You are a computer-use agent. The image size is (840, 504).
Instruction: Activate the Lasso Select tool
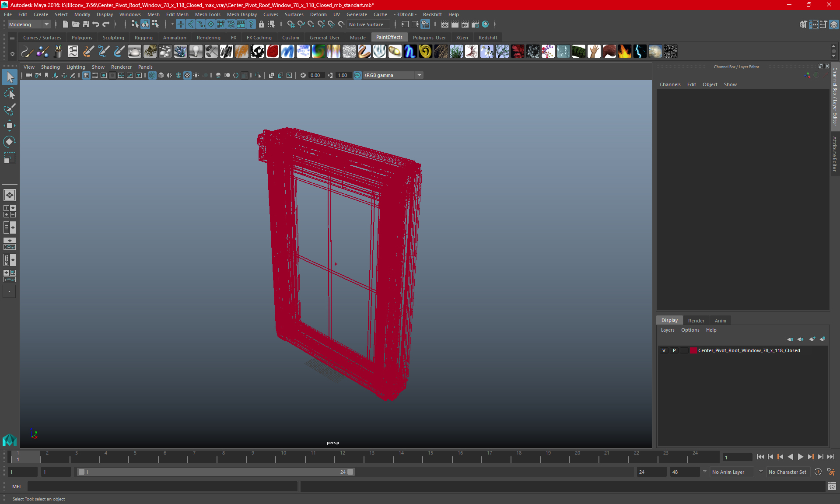pos(10,94)
